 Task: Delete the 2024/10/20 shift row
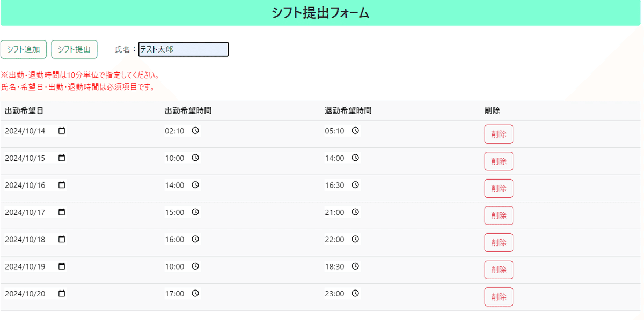(499, 297)
